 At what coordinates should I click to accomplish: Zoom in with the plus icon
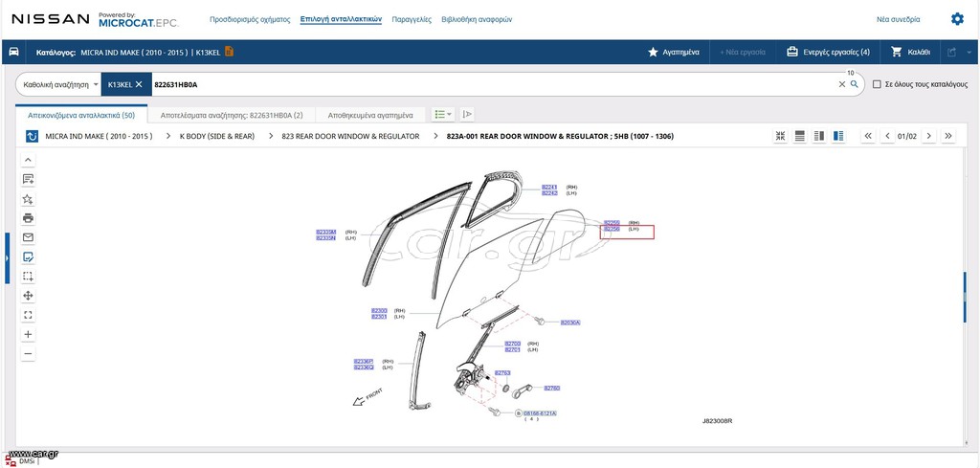(28, 334)
